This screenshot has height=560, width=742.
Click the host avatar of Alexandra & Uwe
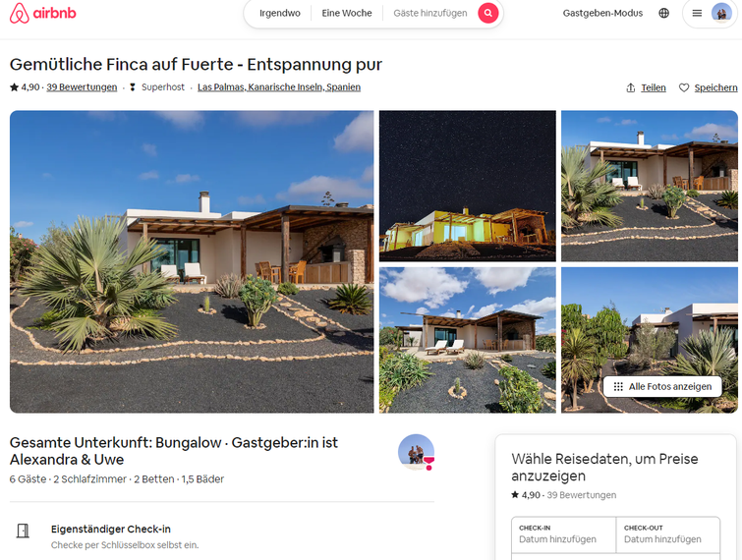point(416,452)
